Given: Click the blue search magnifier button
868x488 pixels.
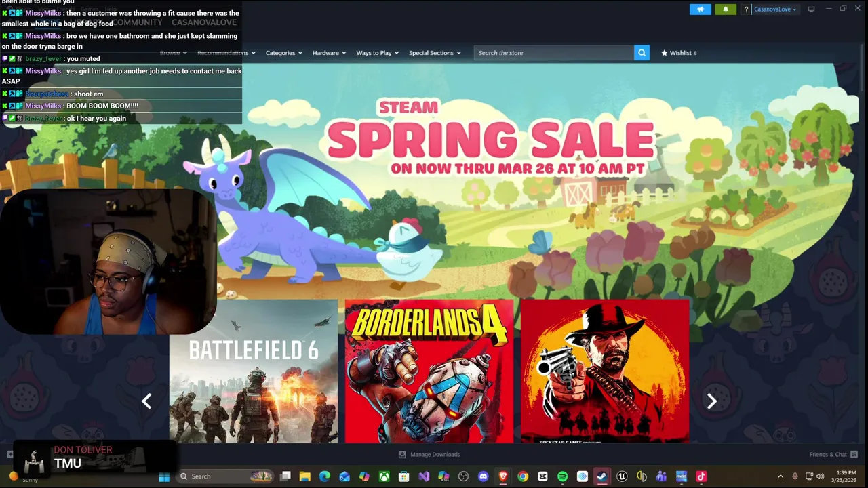Looking at the screenshot, I should point(642,52).
